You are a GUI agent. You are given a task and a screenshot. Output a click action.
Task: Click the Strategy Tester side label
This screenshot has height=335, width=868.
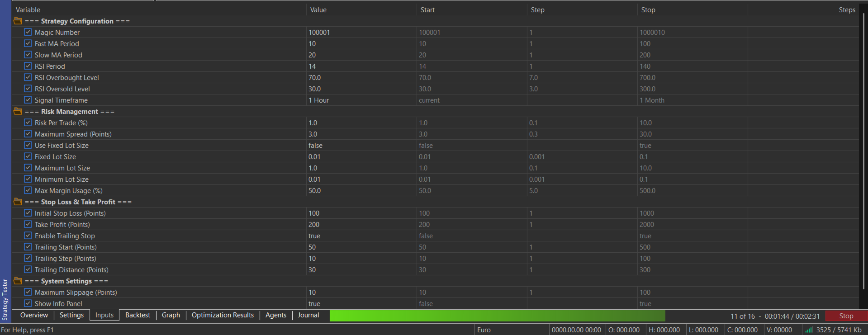5,300
